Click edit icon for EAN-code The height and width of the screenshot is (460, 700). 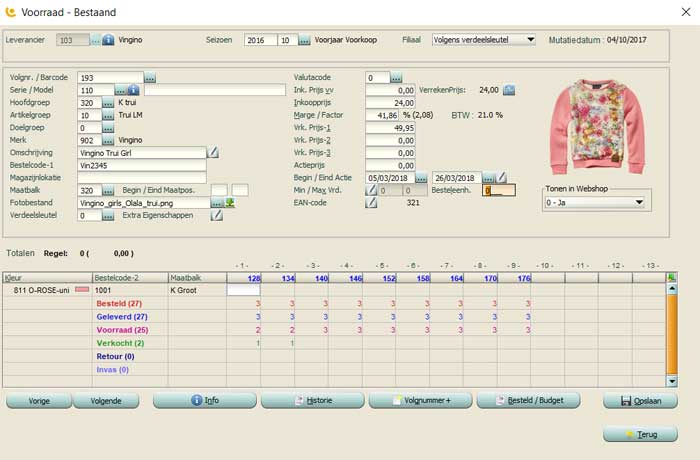click(x=371, y=203)
